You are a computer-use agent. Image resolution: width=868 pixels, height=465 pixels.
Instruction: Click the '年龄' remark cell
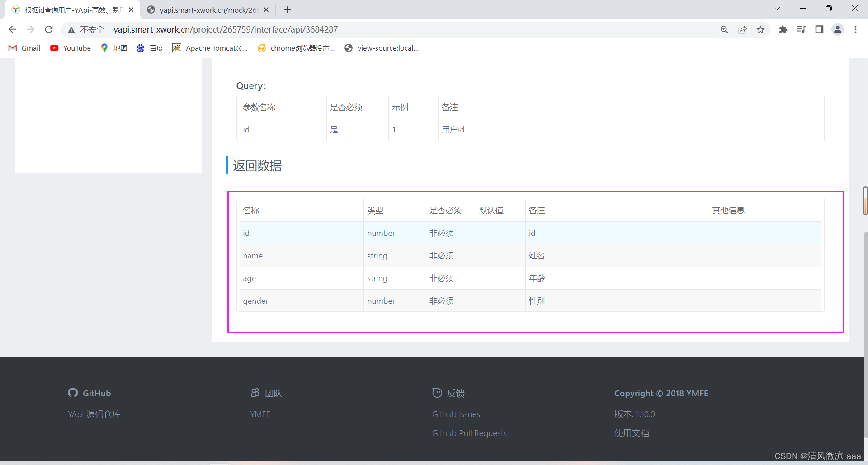point(617,278)
